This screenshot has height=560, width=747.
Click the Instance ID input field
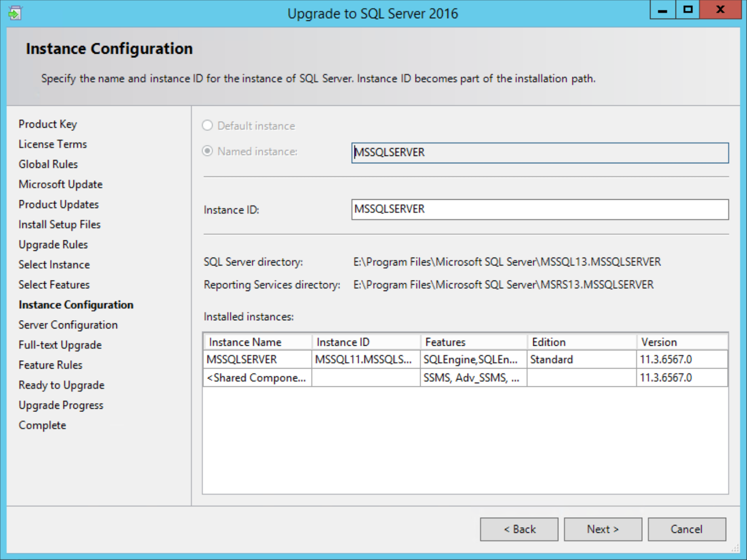coord(540,209)
